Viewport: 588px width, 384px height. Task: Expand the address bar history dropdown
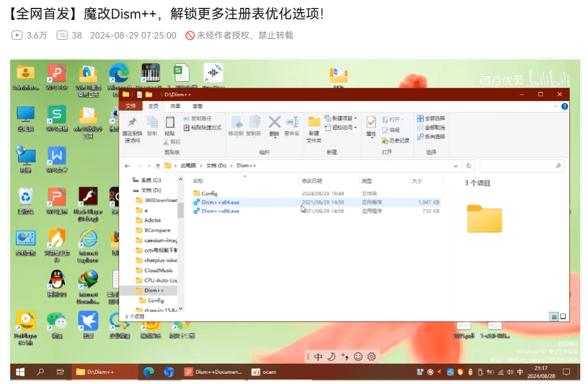click(456, 166)
